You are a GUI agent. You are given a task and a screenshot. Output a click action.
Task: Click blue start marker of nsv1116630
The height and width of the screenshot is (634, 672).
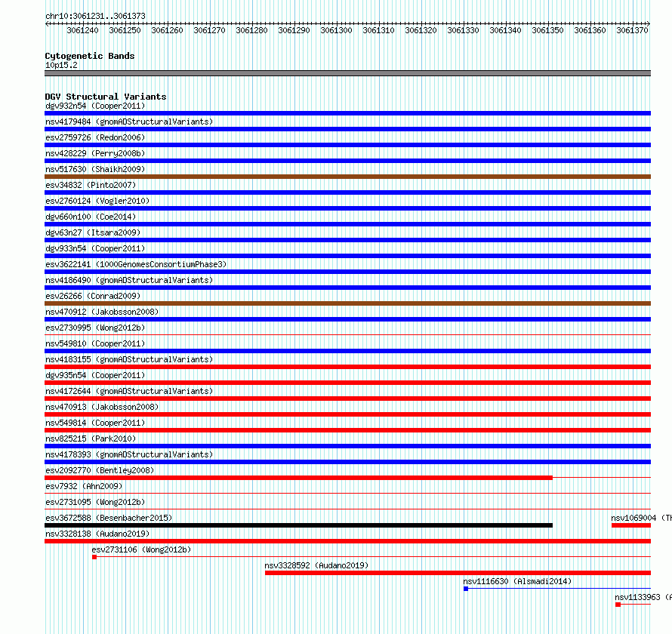[x=466, y=589]
